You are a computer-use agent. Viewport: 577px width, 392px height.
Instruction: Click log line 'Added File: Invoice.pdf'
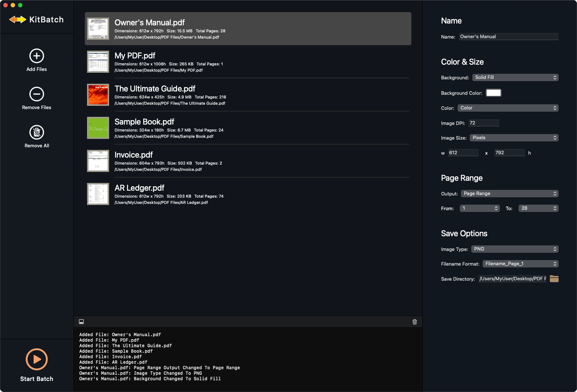[x=111, y=357]
